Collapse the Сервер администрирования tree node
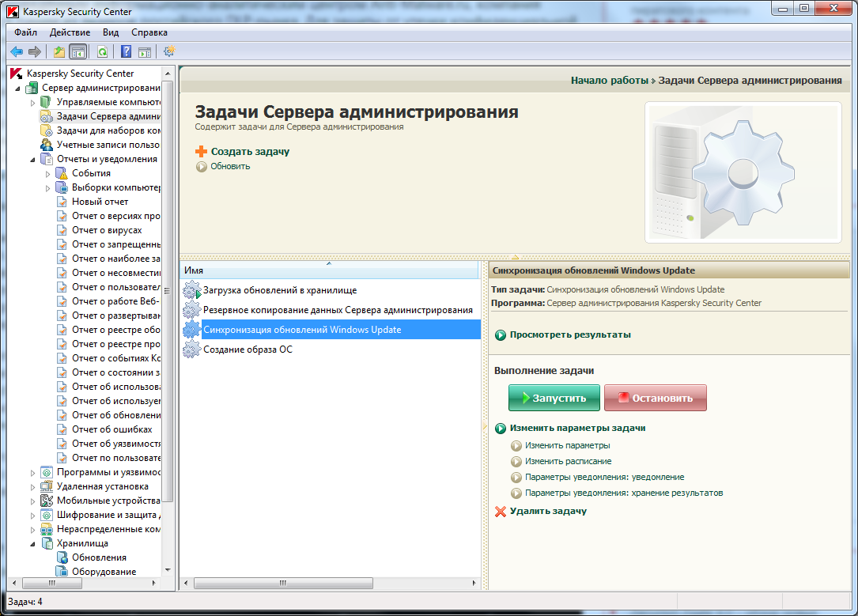This screenshot has width=858, height=616. tap(17, 88)
